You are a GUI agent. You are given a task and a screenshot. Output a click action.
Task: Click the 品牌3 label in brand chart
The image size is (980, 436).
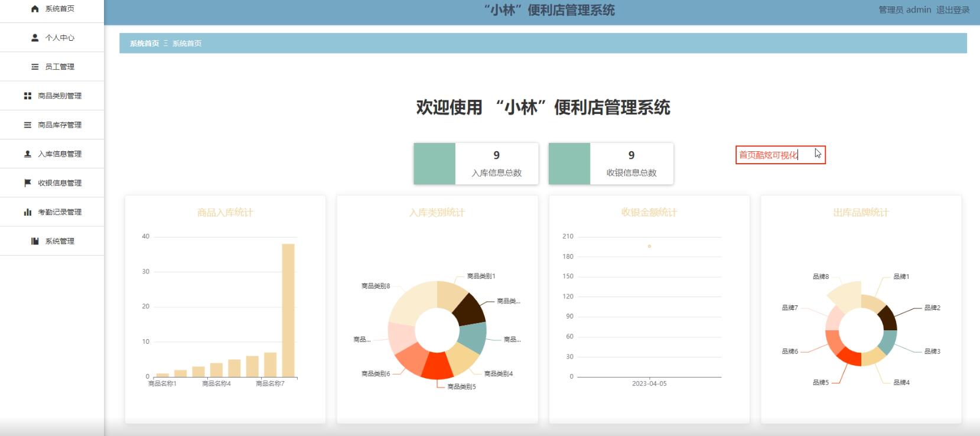click(x=932, y=352)
